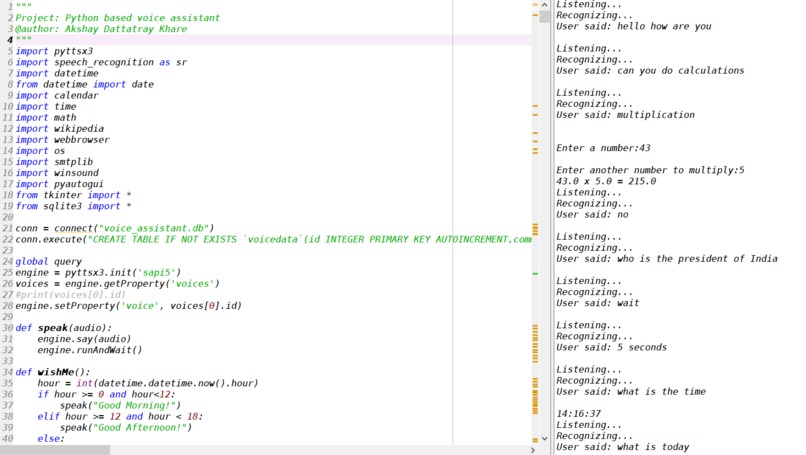
Task: Click 'import math' on line 11
Action: tap(46, 118)
